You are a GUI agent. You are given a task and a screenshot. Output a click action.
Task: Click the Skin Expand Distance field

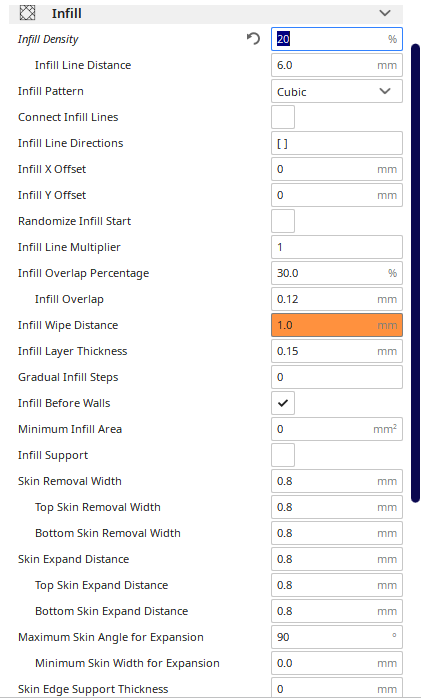[x=337, y=559]
